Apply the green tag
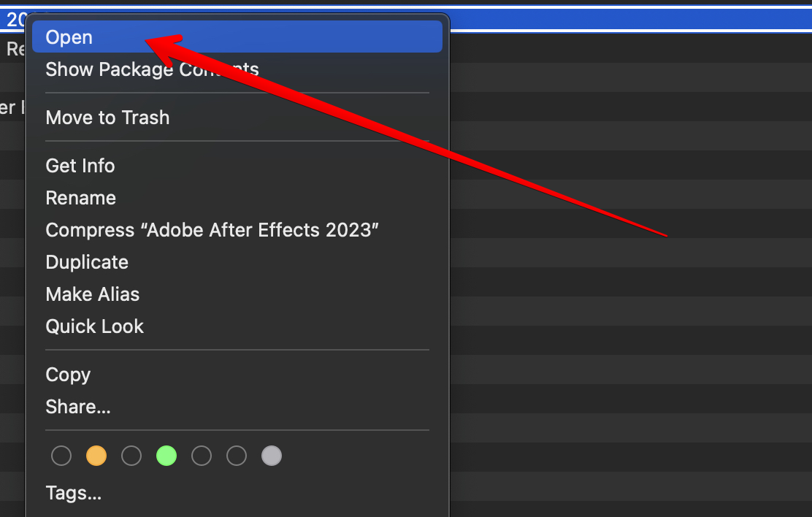The height and width of the screenshot is (517, 812). pyautogui.click(x=166, y=456)
